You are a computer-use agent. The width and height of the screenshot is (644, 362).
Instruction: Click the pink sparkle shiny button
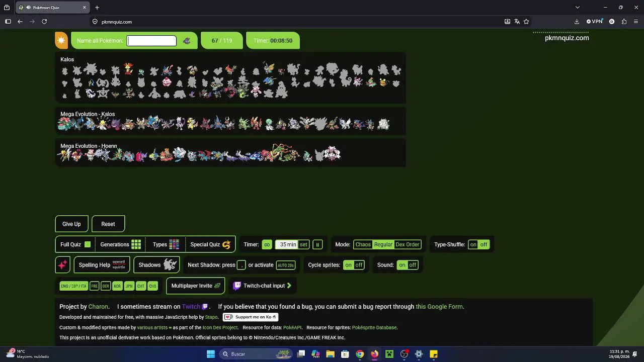(x=62, y=265)
